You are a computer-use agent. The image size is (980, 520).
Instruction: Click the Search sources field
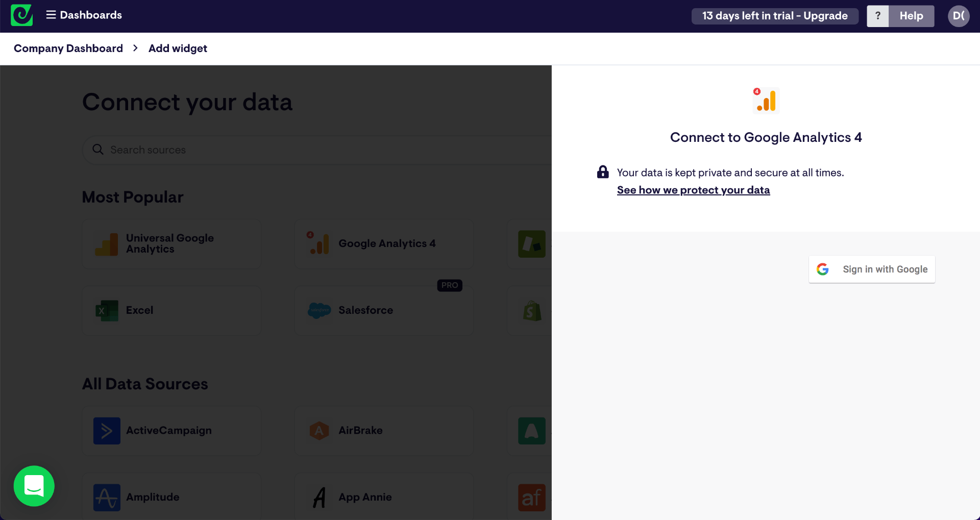click(x=317, y=150)
